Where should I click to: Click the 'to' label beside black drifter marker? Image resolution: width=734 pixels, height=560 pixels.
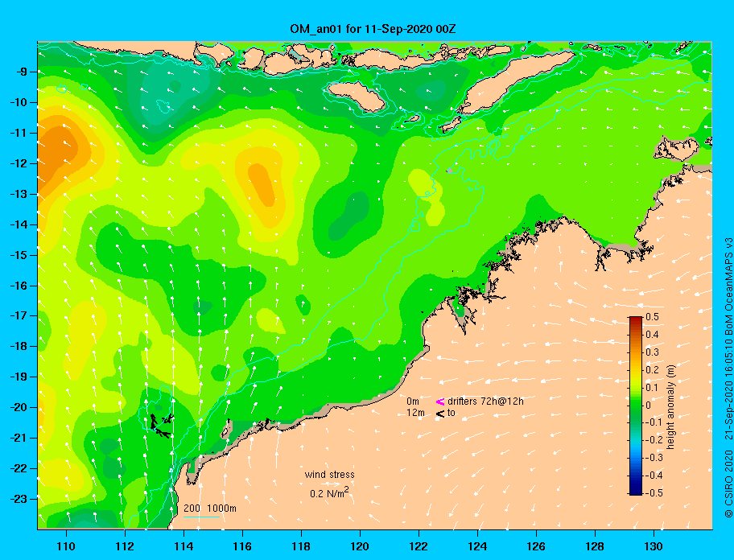click(x=452, y=413)
